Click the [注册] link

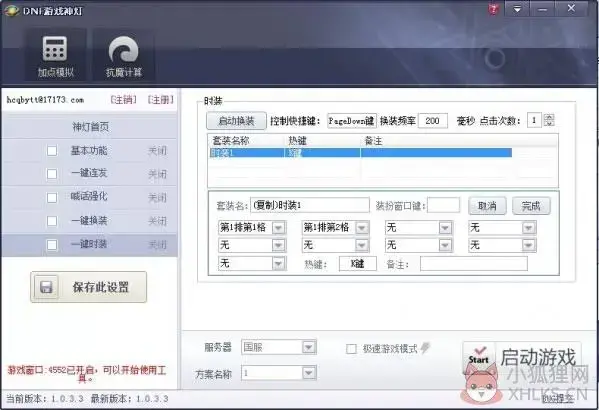161,100
